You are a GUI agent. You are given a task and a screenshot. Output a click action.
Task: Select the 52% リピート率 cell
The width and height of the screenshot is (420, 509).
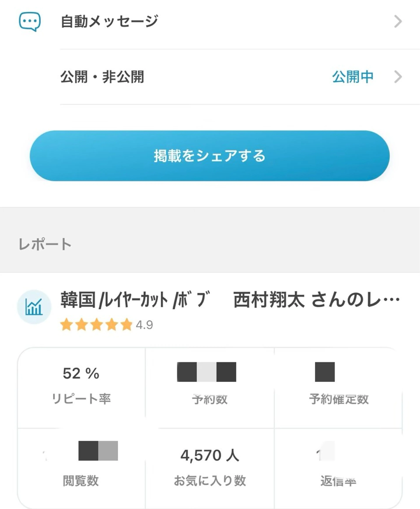click(x=81, y=387)
